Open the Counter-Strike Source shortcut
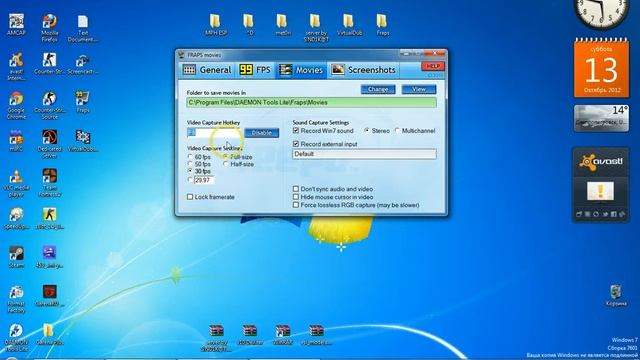Viewport: 640px width, 360px height. click(x=49, y=105)
